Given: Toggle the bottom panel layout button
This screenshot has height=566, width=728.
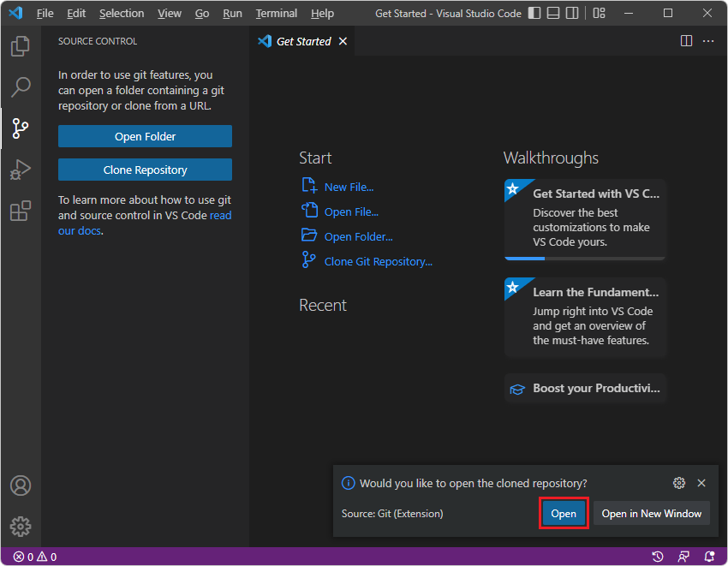Looking at the screenshot, I should 553,14.
